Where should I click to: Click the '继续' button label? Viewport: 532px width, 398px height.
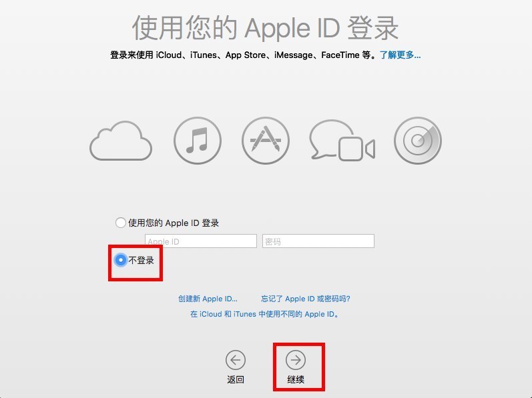click(x=296, y=379)
